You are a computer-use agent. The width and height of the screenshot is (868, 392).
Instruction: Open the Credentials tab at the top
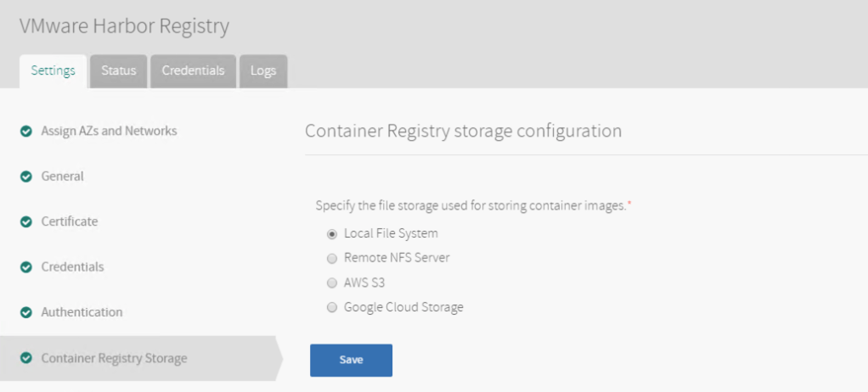193,71
